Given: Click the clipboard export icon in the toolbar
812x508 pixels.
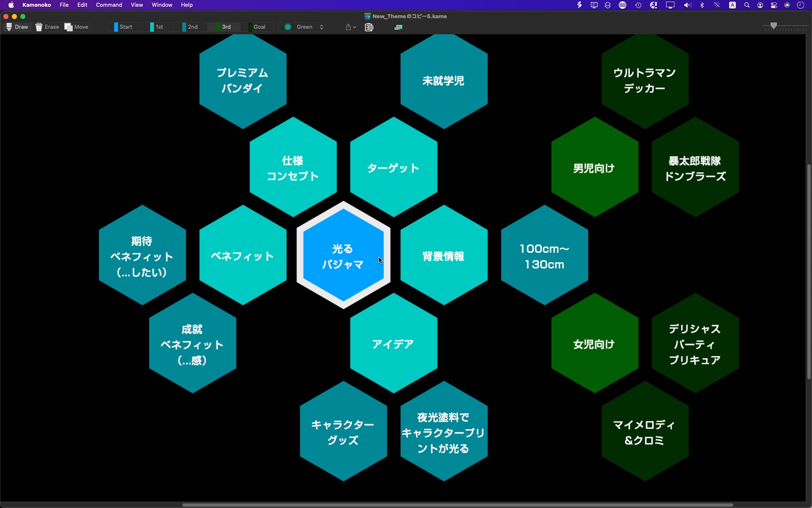Looking at the screenshot, I should (369, 27).
